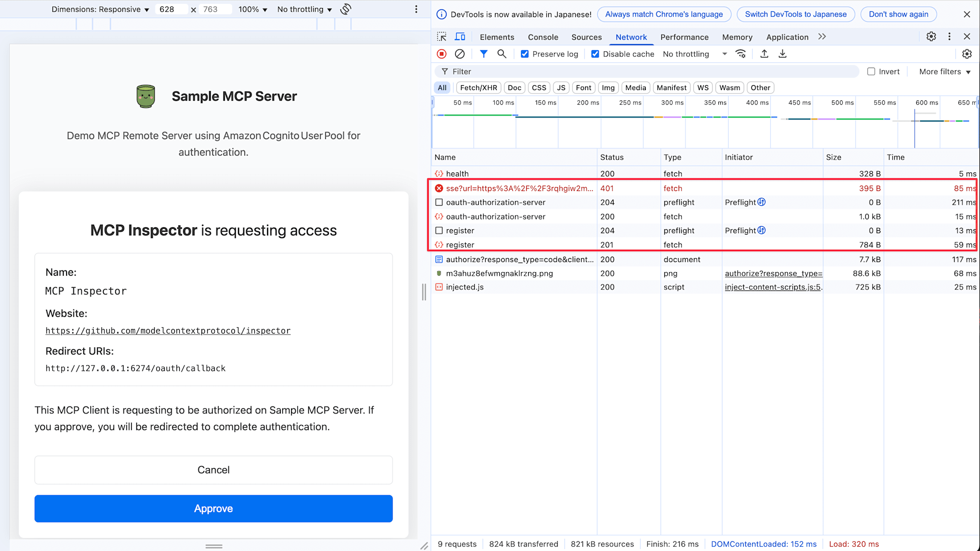Click the authorize document file icon
Image resolution: width=980 pixels, height=551 pixels.
439,259
